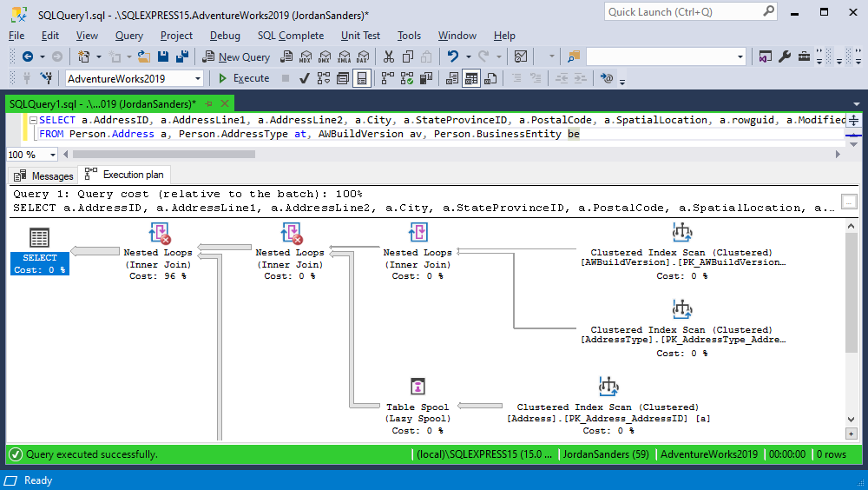The image size is (868, 490).
Task: Toggle Include Live Query Statistics
Action: coord(407,78)
